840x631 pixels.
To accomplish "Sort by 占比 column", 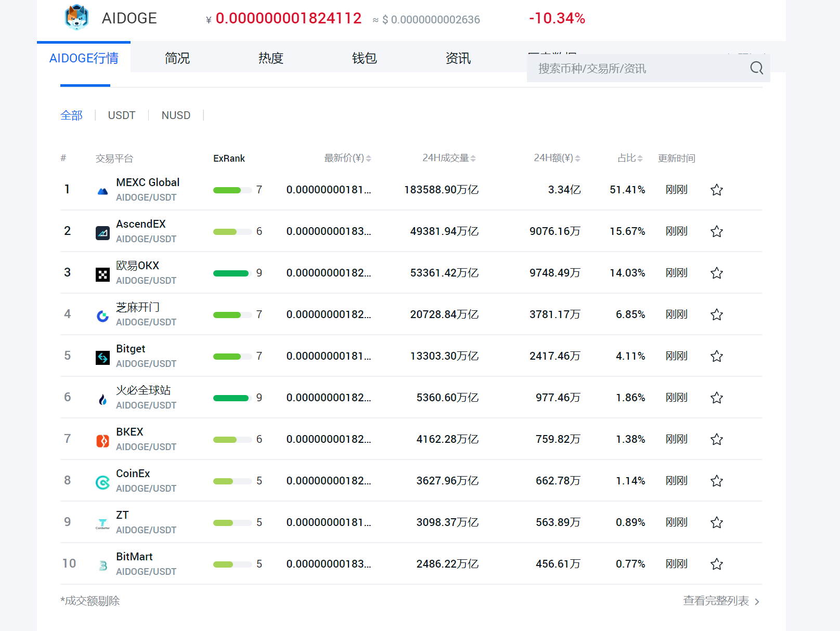I will coord(630,158).
